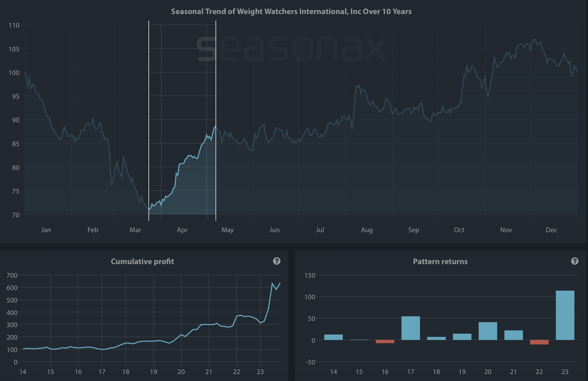588x381 pixels.
Task: Click the 'Feb' month label on seasonal chart
Action: (x=93, y=230)
